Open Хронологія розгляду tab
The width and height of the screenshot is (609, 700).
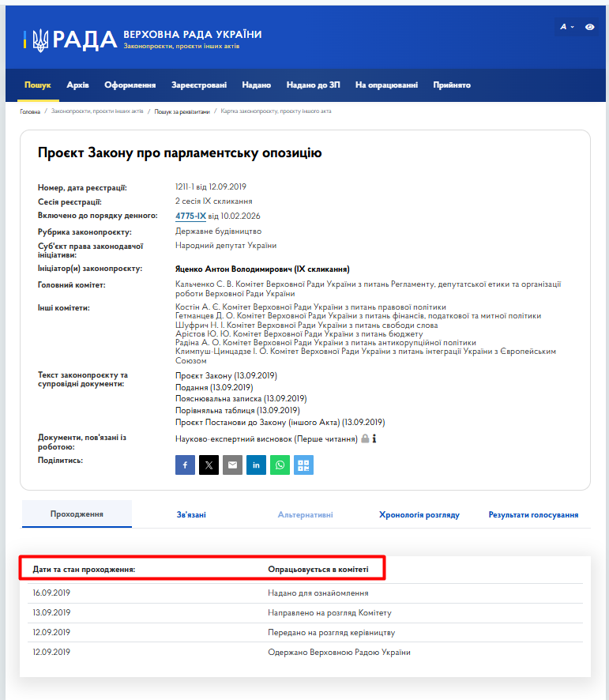coord(419,515)
